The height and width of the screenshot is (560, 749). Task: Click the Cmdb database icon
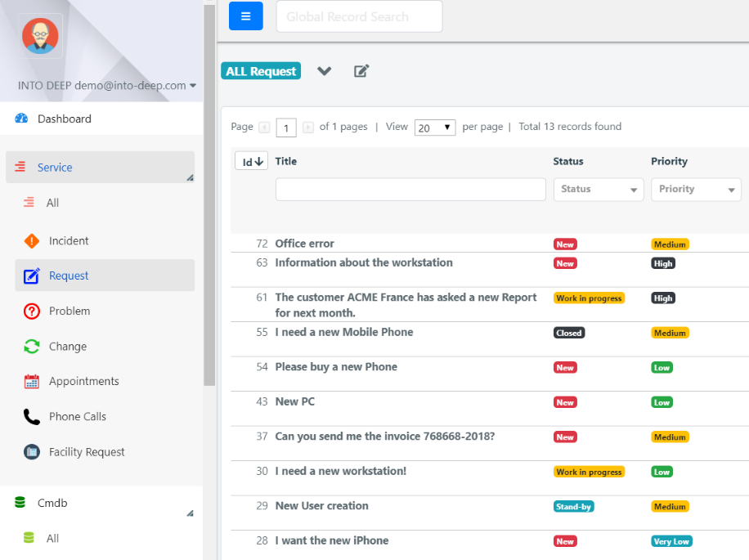(x=20, y=502)
